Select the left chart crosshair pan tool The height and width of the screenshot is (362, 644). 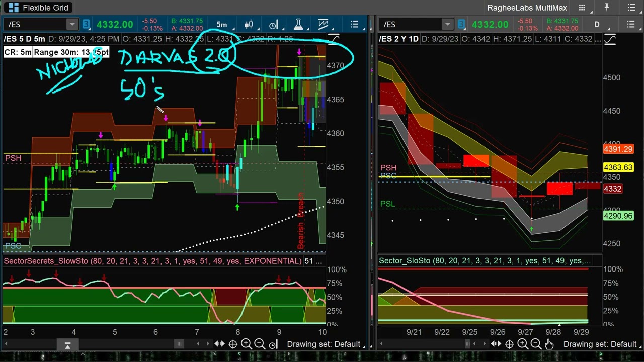pyautogui.click(x=233, y=344)
